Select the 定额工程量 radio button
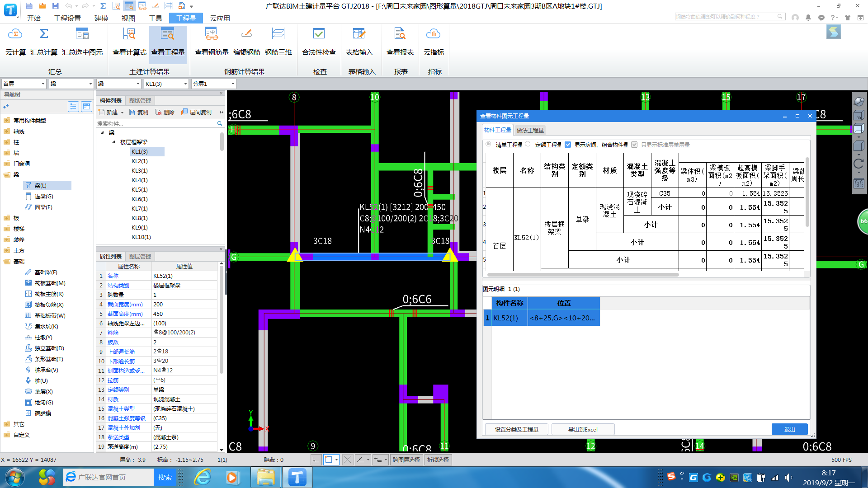 coord(528,144)
